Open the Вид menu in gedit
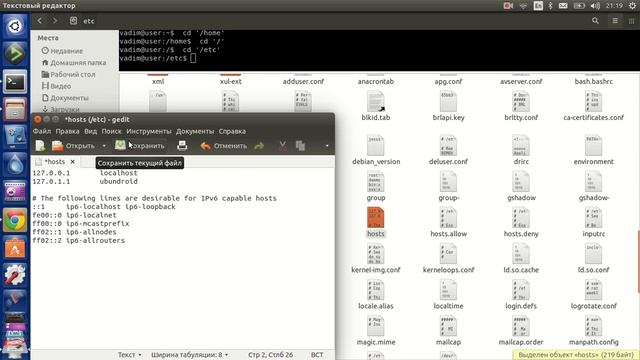640x360 pixels. [x=91, y=131]
